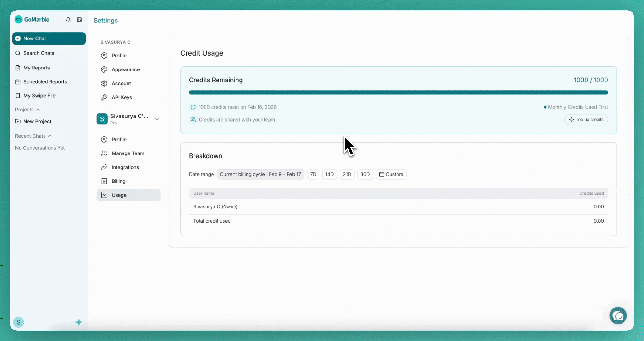Expand the Sivasurya C workspace dropdown
Image resolution: width=644 pixels, height=341 pixels.
[x=157, y=119]
